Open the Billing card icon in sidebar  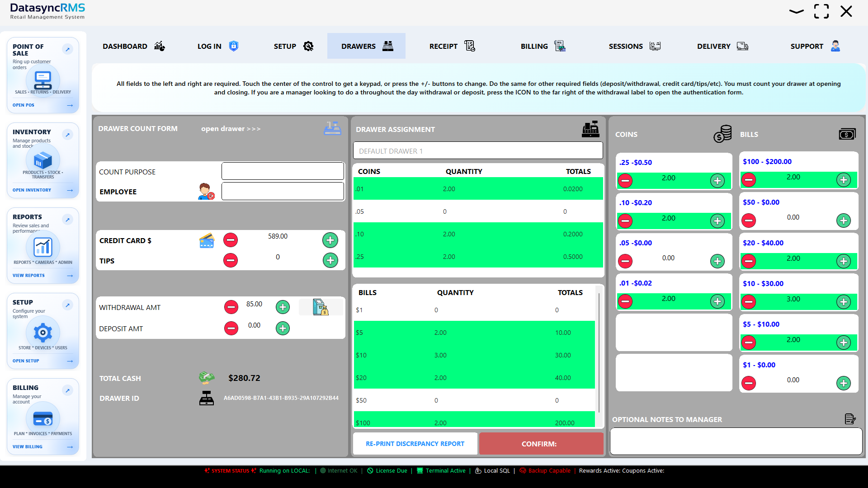tap(43, 419)
